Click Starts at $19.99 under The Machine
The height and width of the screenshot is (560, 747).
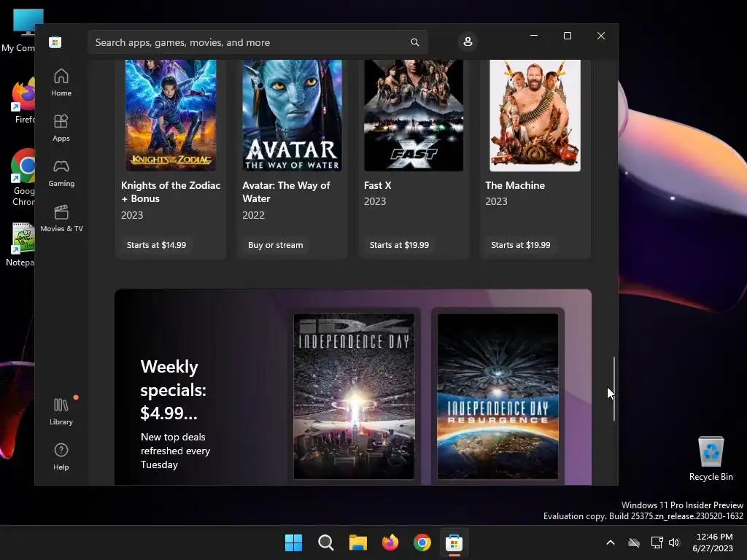[521, 245]
